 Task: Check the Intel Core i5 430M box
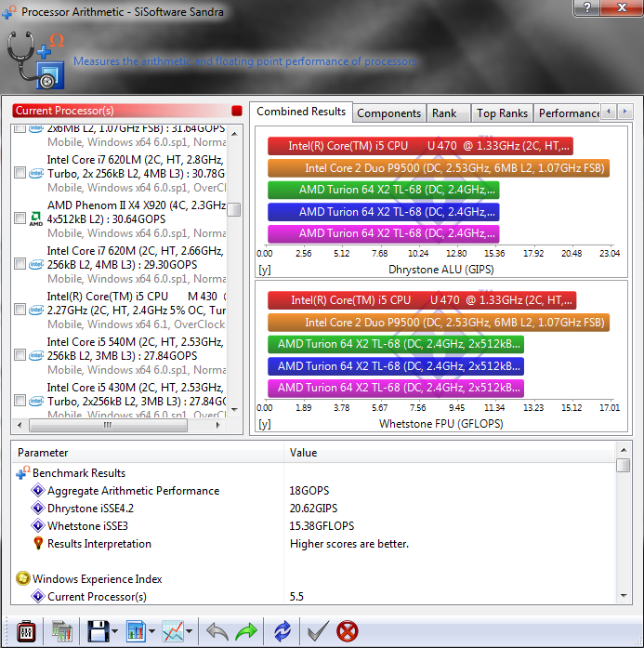point(20,400)
